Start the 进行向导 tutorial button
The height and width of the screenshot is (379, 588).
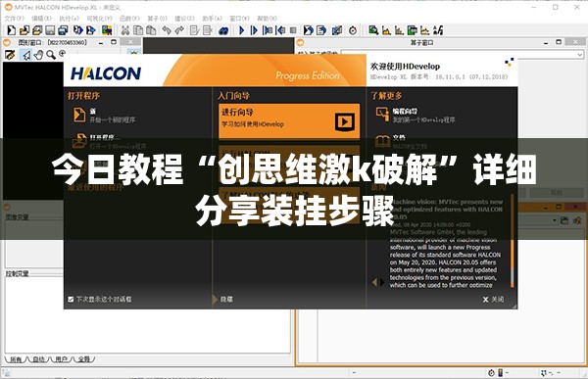(x=289, y=121)
